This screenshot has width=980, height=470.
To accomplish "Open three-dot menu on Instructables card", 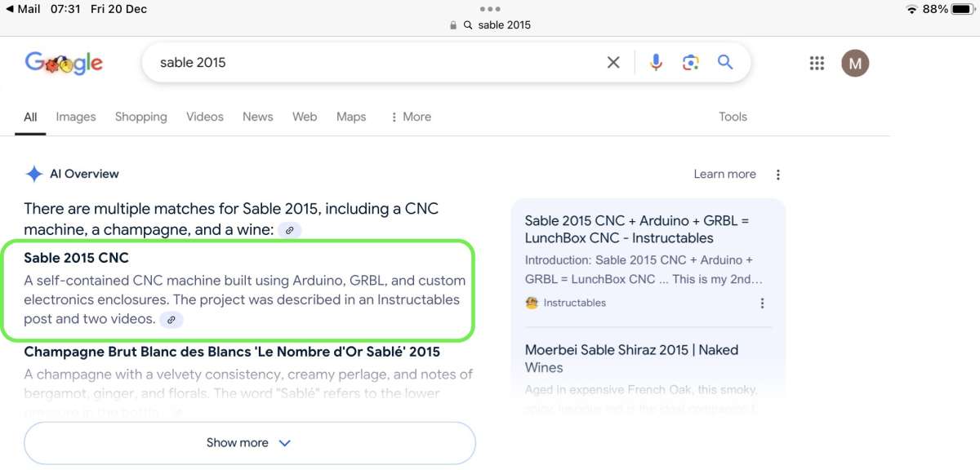I will click(762, 304).
